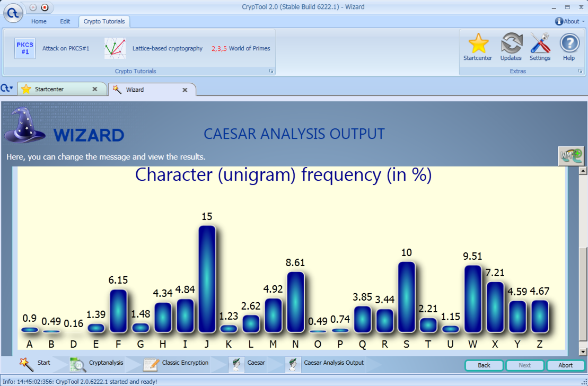Open the World of Primes tutorial

[241, 48]
